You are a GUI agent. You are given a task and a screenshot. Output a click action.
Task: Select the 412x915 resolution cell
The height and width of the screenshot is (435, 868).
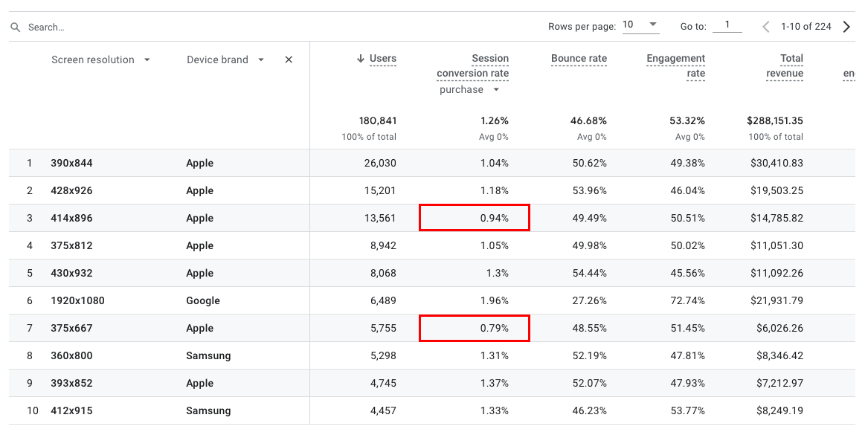pyautogui.click(x=71, y=410)
